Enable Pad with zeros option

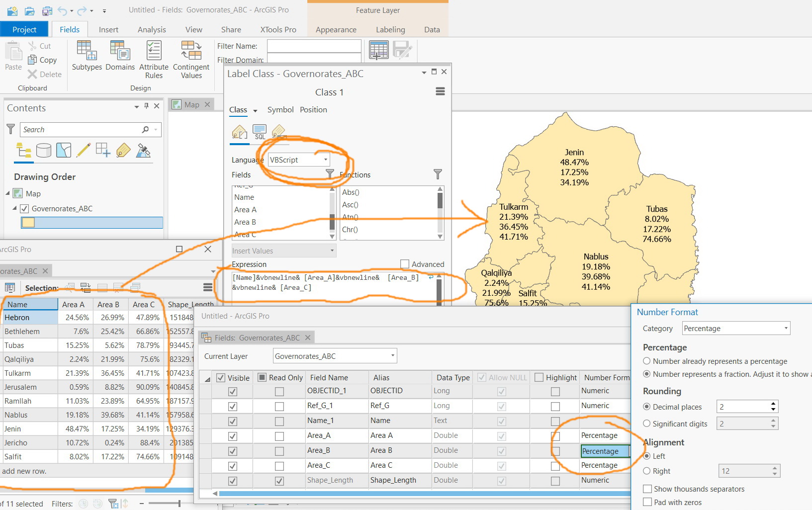click(647, 502)
